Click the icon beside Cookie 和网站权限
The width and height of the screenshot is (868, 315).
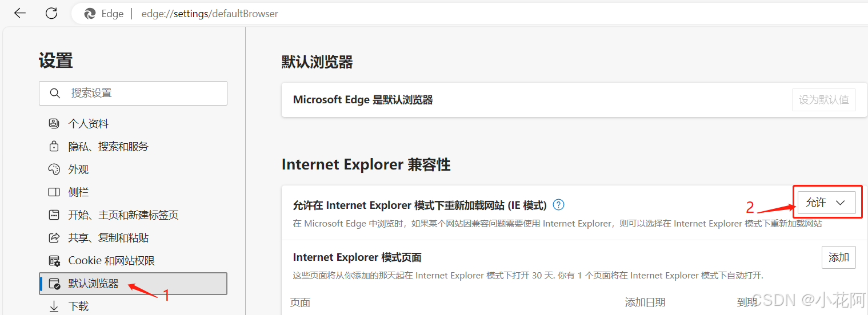coord(54,261)
